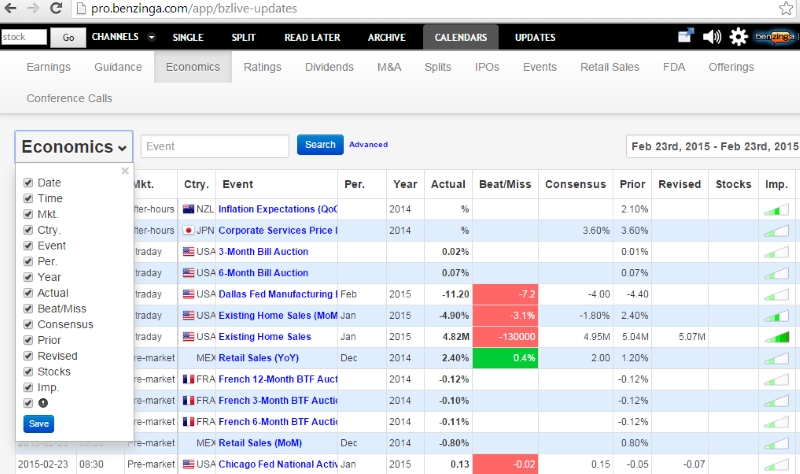Switch to the Single view tab

point(188,37)
